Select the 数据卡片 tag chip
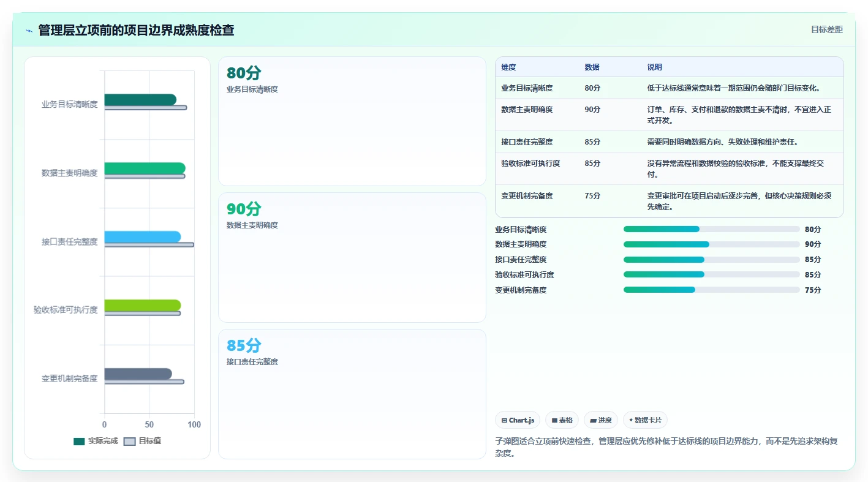 [645, 420]
